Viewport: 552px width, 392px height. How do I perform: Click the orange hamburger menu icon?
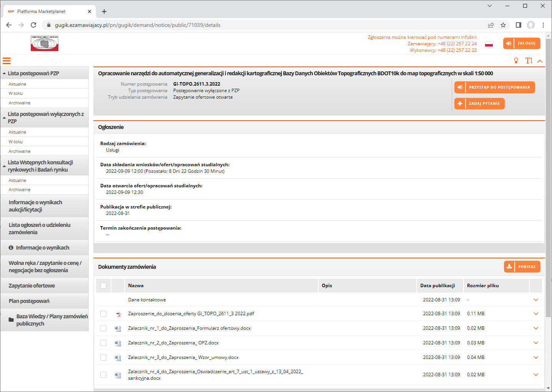(x=7, y=61)
